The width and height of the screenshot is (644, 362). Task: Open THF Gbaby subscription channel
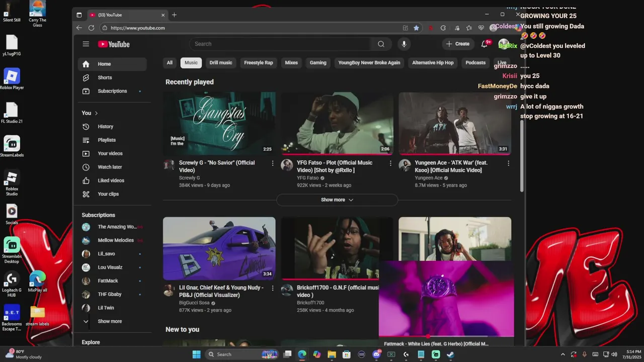click(112, 294)
